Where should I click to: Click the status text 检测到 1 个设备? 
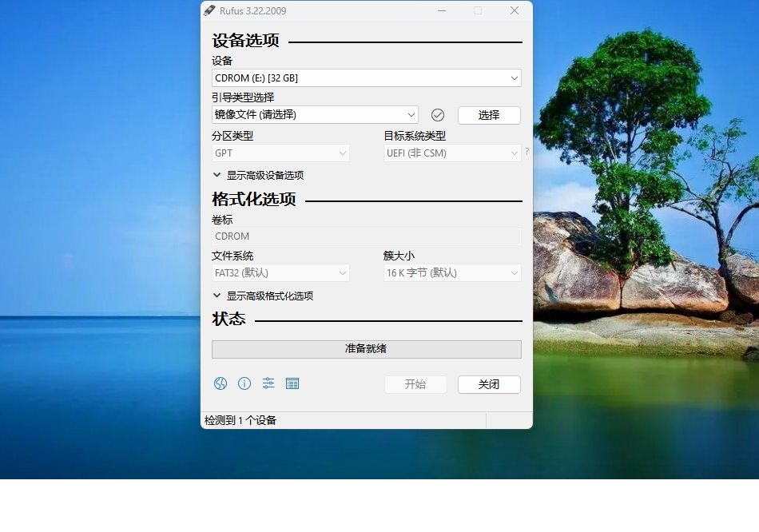pyautogui.click(x=240, y=420)
